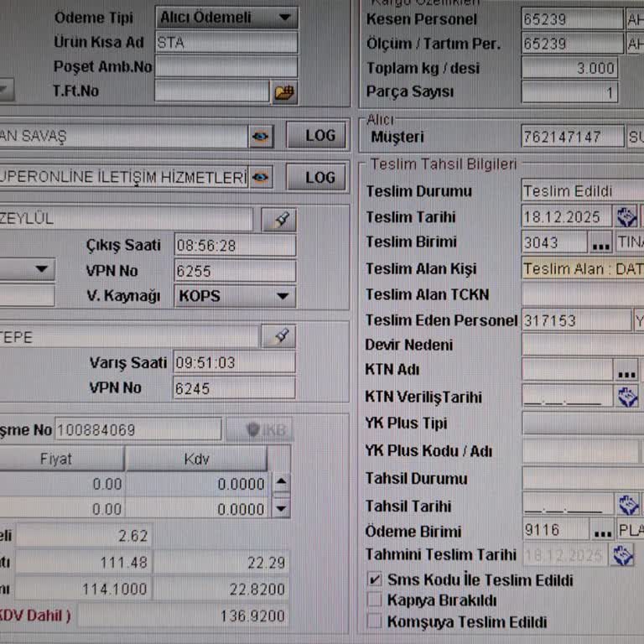The height and width of the screenshot is (644, 644).
Task: Click the value 2.62
Action: pos(84,536)
